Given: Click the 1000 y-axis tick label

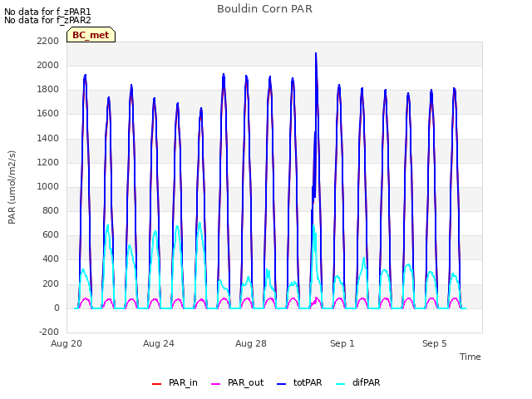Looking at the screenshot, I should pos(48,186).
